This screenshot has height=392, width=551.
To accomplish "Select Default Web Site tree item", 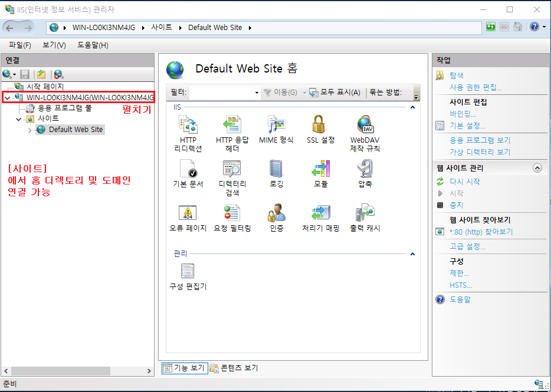I will [x=76, y=130].
